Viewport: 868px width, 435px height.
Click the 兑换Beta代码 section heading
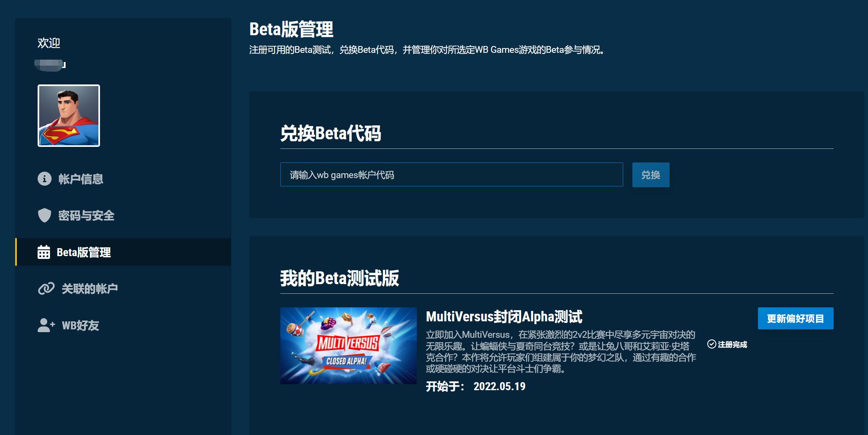point(330,133)
